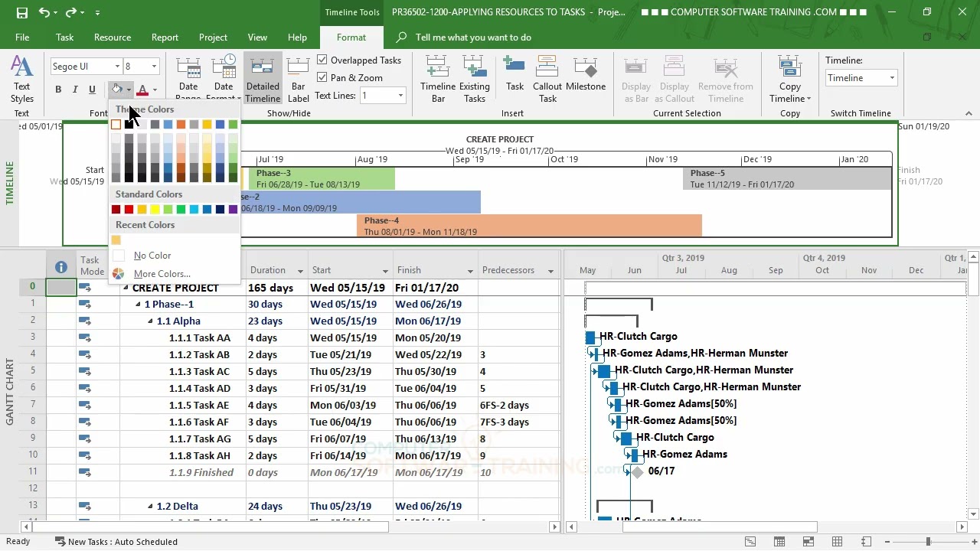980x551 pixels.
Task: Open the Switch Timeline dropdown
Action: point(891,78)
